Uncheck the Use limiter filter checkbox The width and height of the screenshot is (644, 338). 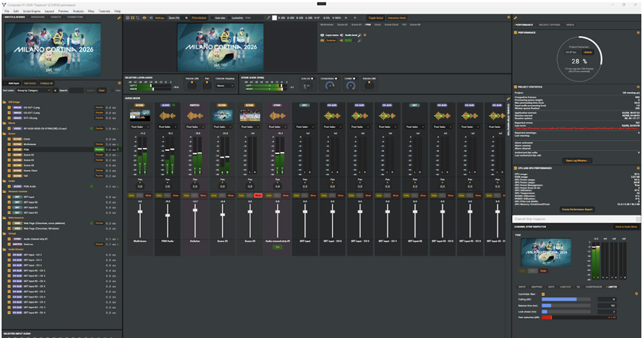tap(543, 294)
